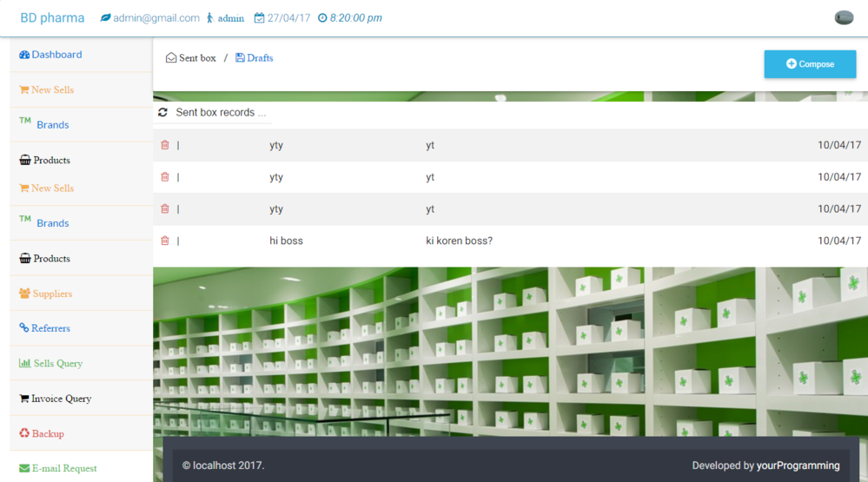Click the Sells Query chart icon
The width and height of the screenshot is (868, 482).
point(24,364)
